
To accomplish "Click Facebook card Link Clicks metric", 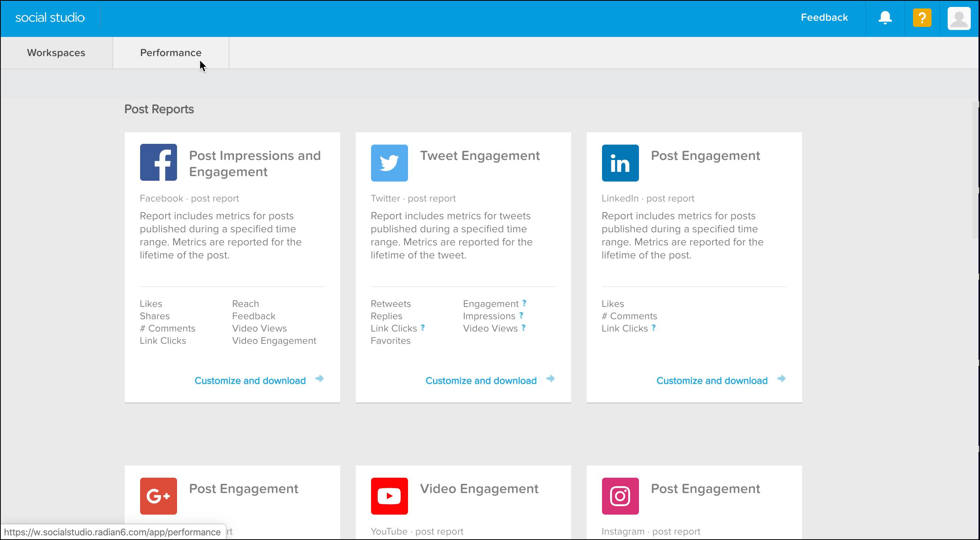I will click(x=163, y=341).
